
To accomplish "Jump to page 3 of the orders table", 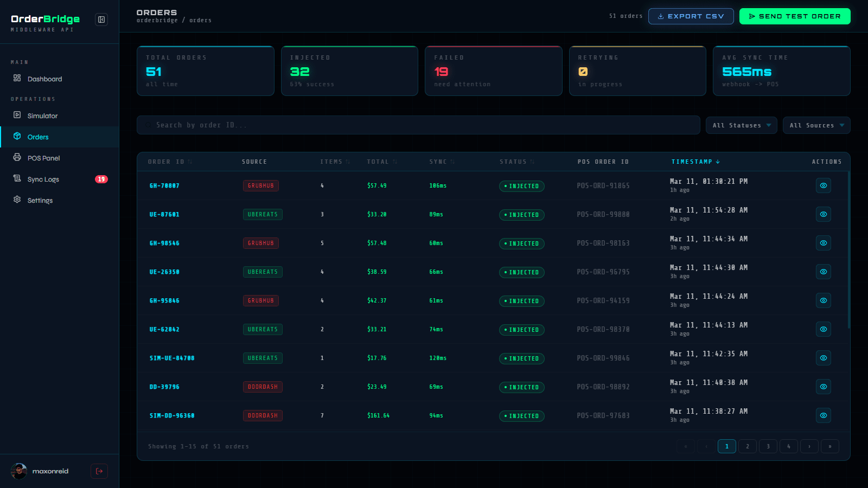I will (768, 446).
